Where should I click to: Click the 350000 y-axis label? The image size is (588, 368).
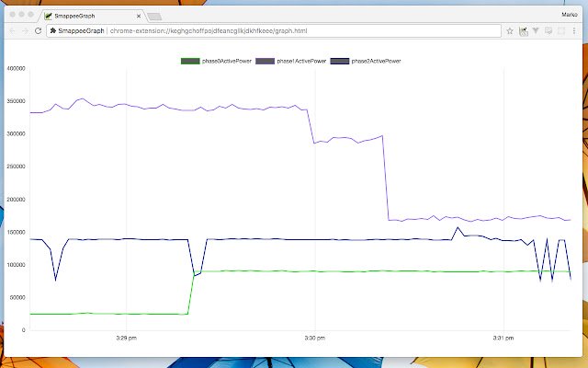pyautogui.click(x=17, y=101)
